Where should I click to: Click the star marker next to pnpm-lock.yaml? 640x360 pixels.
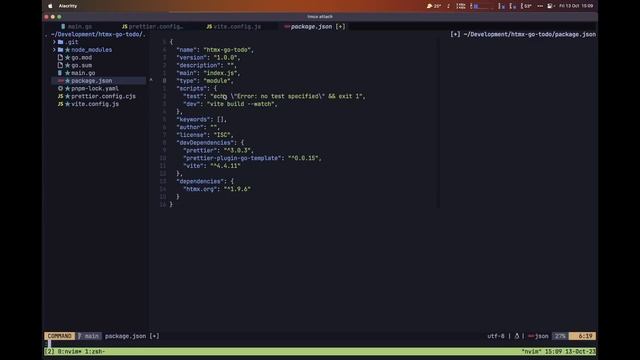click(68, 89)
